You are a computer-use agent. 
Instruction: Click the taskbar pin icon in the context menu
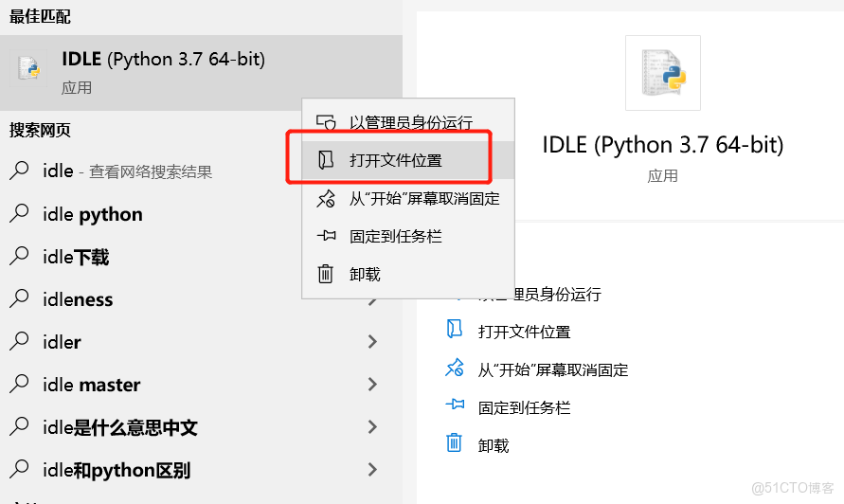(x=326, y=236)
